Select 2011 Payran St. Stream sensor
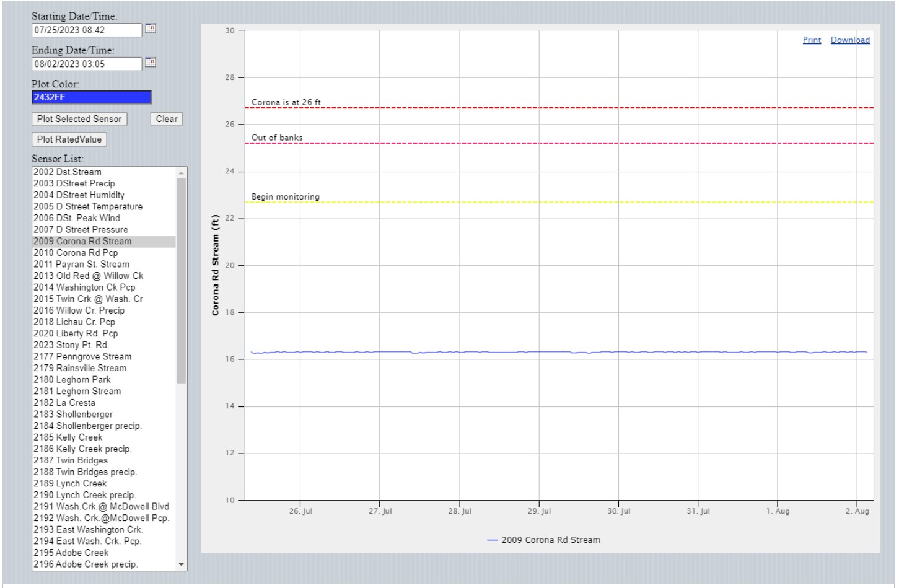 point(81,264)
